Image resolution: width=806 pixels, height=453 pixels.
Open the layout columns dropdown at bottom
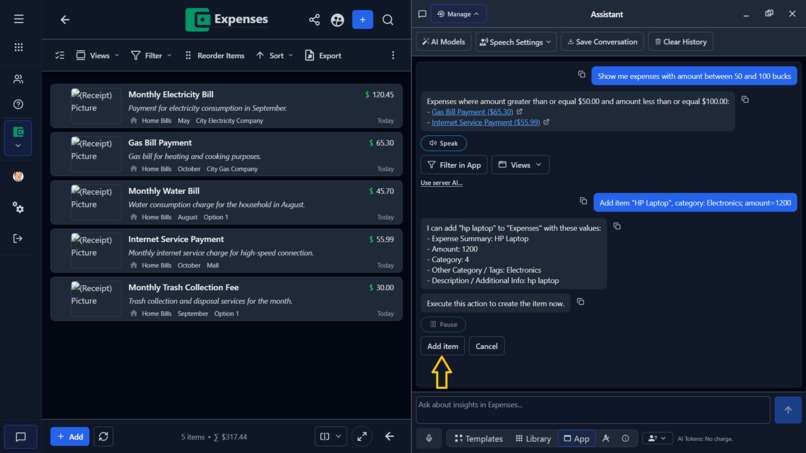point(331,437)
